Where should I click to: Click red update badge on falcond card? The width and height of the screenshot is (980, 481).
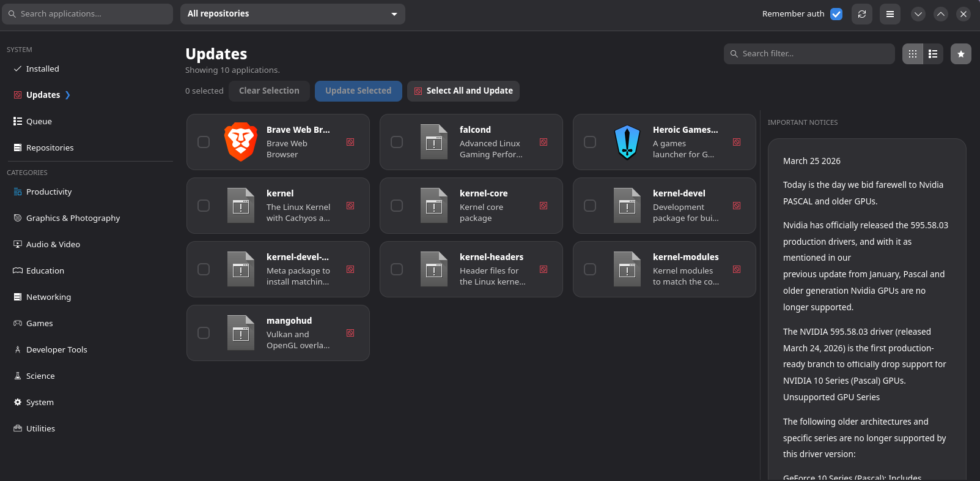tap(543, 142)
